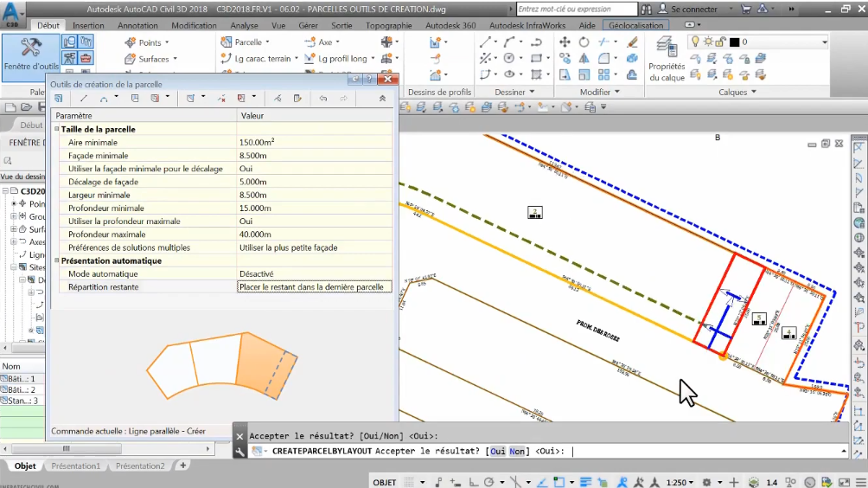
Task: Click the redo arrow in parcel creation toolbar
Action: pos(343,98)
